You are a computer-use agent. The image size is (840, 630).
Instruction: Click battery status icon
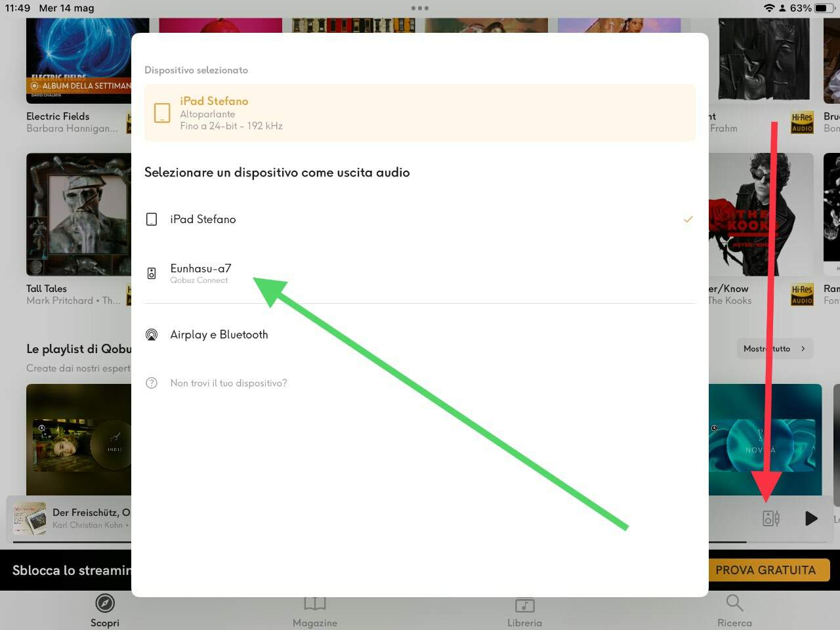tap(824, 8)
